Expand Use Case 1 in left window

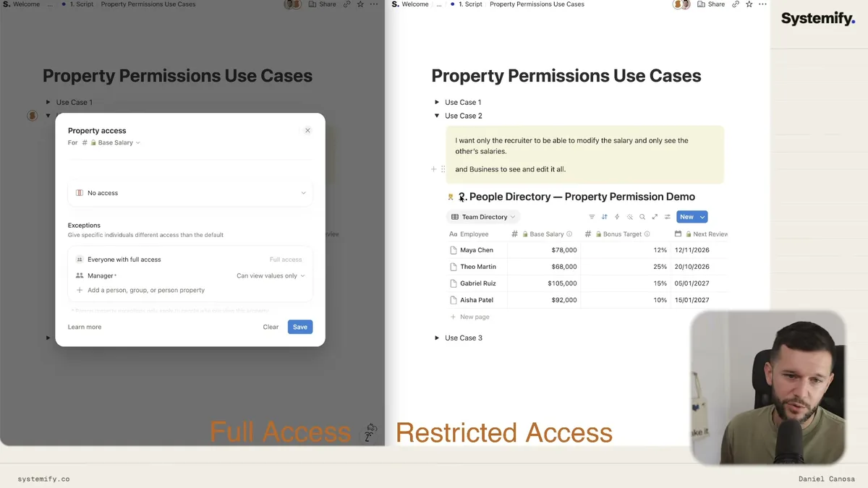48,102
